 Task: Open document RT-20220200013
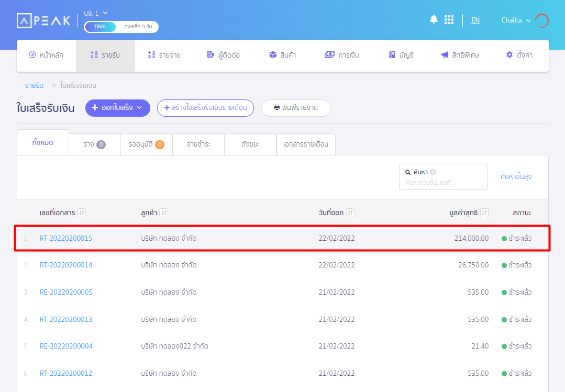click(66, 319)
